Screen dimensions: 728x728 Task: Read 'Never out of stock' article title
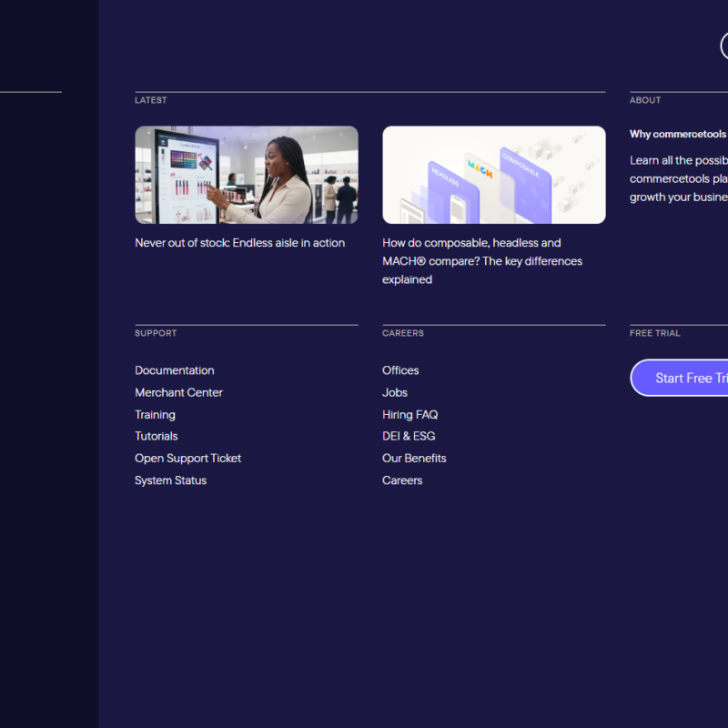click(239, 243)
